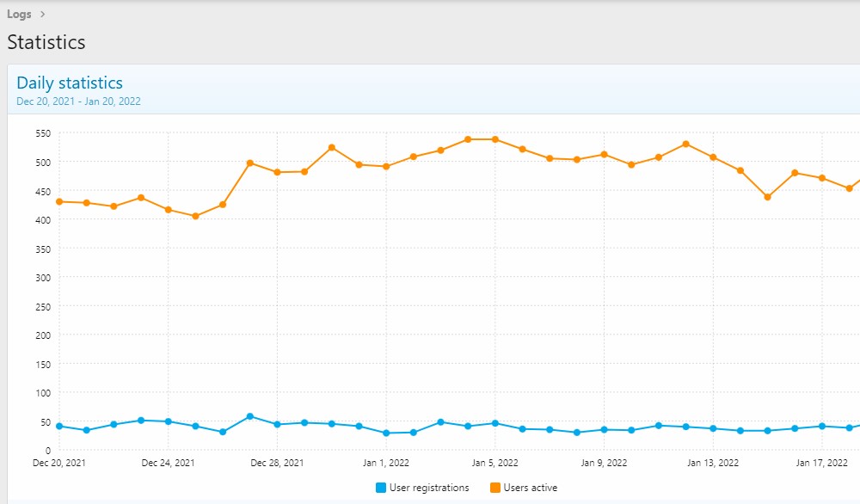Click the 250 y-axis value
This screenshot has width=860, height=504.
pyautogui.click(x=43, y=306)
